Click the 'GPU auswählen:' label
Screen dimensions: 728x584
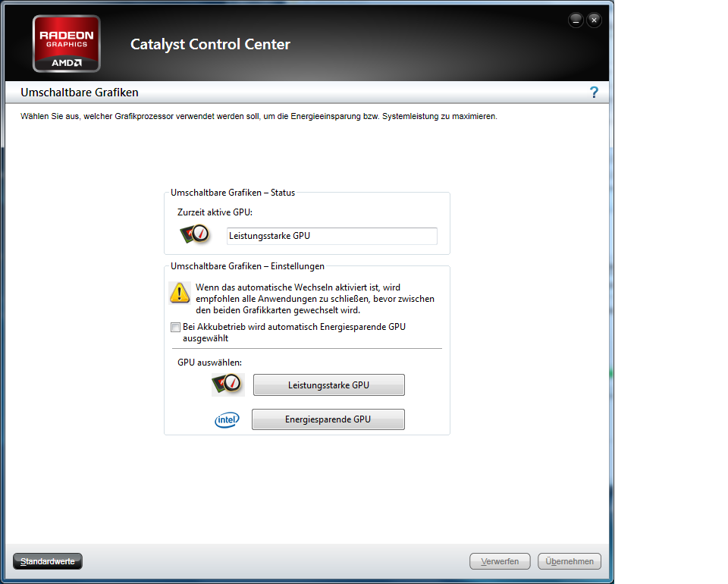(x=210, y=362)
